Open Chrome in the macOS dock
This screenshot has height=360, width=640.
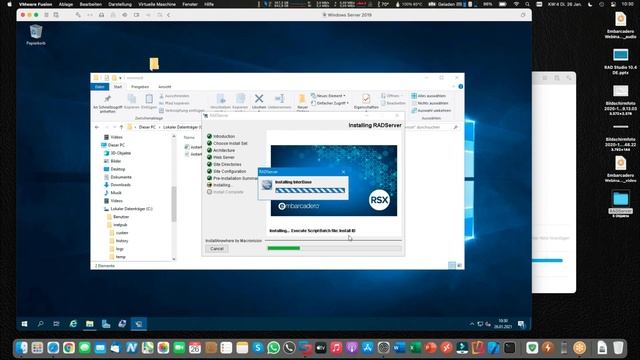tap(69, 348)
